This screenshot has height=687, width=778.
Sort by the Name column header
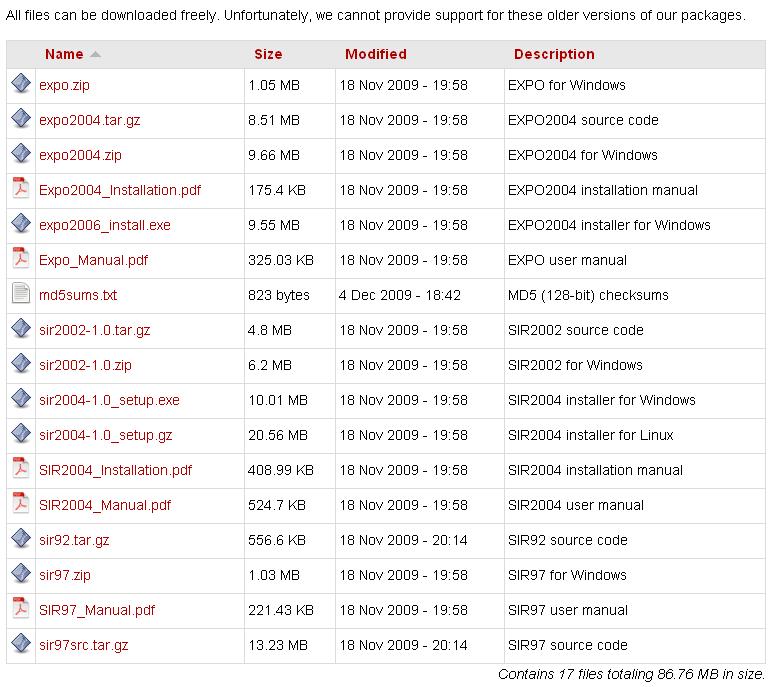click(x=64, y=54)
